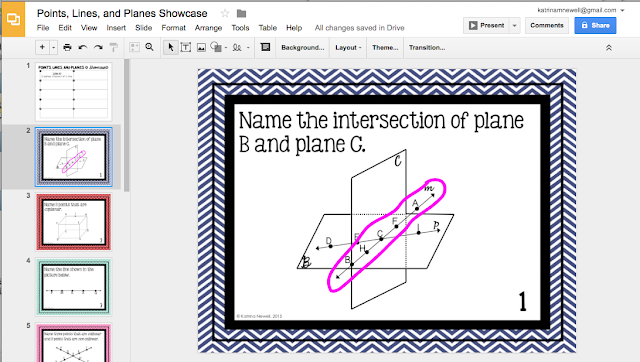Viewport: 640px width, 362px height.
Task: Open the Insert menu
Action: click(x=116, y=28)
